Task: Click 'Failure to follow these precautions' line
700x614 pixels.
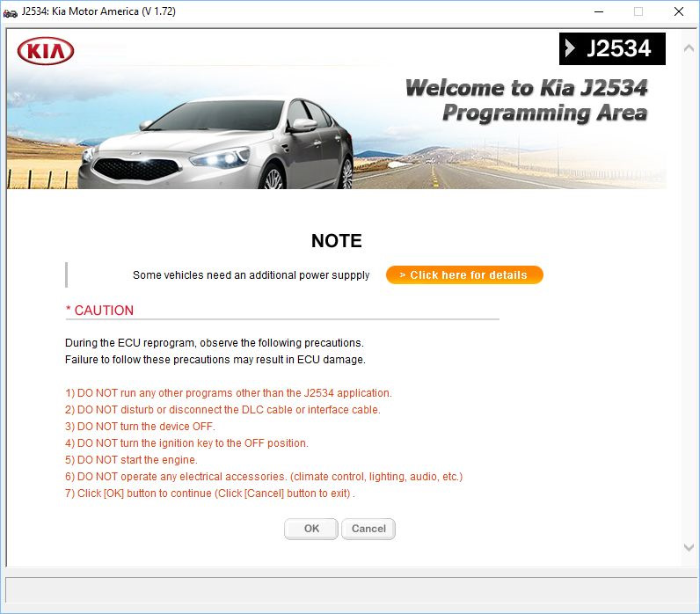Action: point(215,360)
